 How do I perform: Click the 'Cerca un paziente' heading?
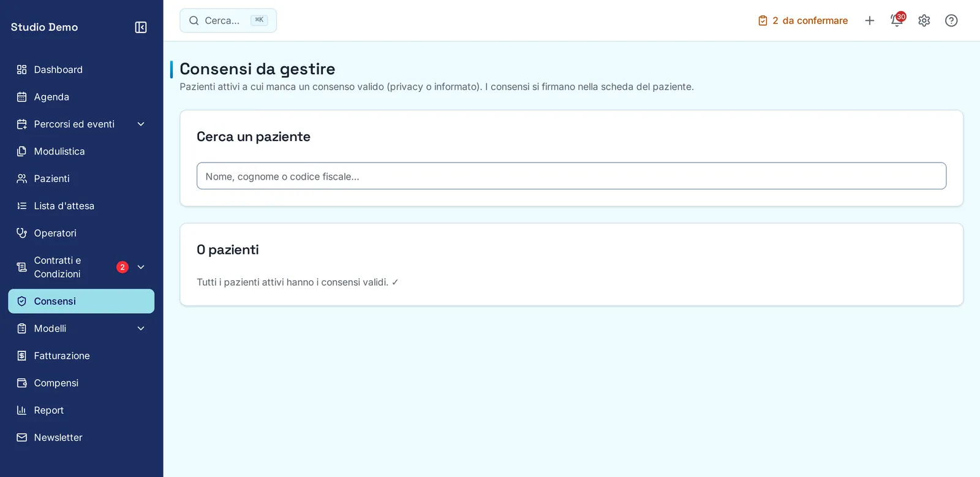click(x=254, y=137)
